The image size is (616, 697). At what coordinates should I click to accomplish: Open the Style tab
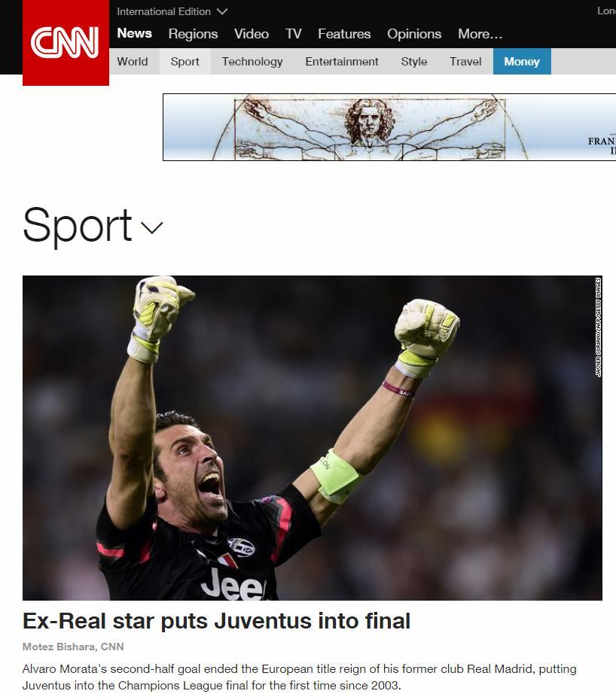click(414, 61)
